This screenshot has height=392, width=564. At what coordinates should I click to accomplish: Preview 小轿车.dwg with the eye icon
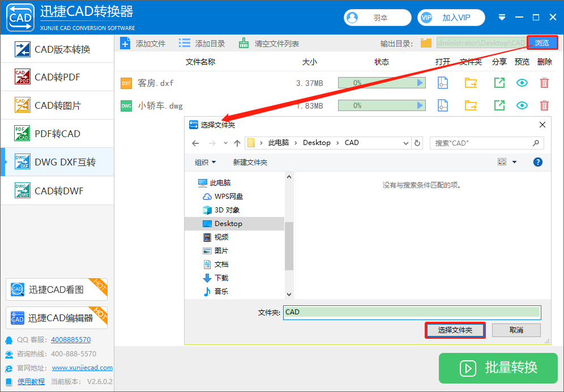tap(522, 105)
